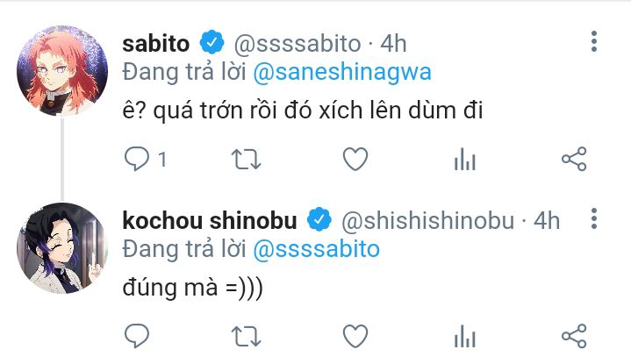Reply to sabito's tweet
This screenshot has height=364, width=631.
pos(135,159)
